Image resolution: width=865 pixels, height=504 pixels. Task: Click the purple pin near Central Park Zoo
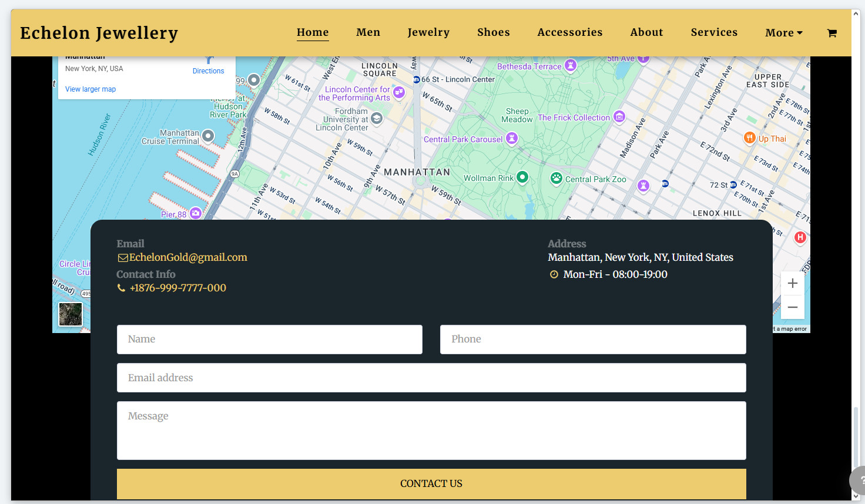pos(643,186)
